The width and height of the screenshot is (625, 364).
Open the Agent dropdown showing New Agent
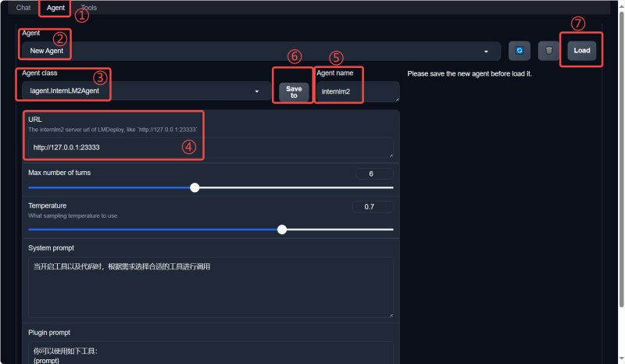[261, 51]
